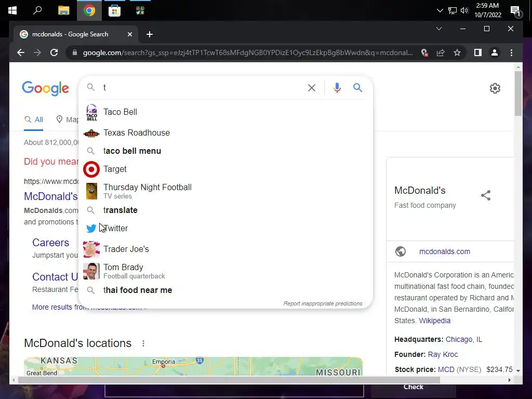532x399 pixels.
Task: Open the taskbar search magnifier
Action: tap(37, 10)
